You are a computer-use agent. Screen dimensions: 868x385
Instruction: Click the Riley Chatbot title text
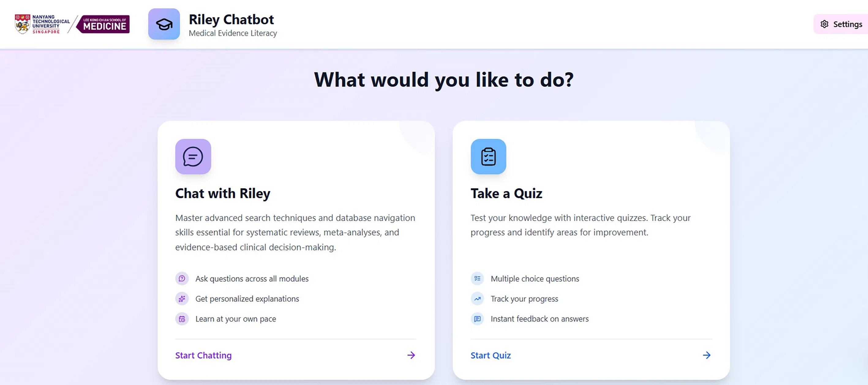[x=231, y=20]
